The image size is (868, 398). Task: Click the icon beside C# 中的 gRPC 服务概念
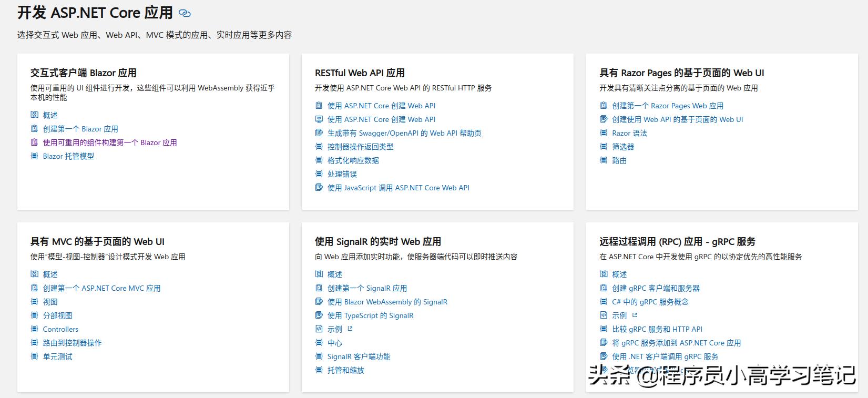pos(604,301)
